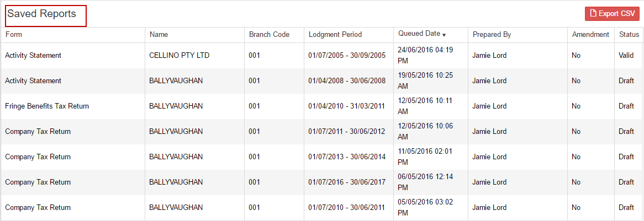Open the CELLINO PTY LTD Activity Statement row
Viewport: 644px width, 221px height.
pos(322,55)
